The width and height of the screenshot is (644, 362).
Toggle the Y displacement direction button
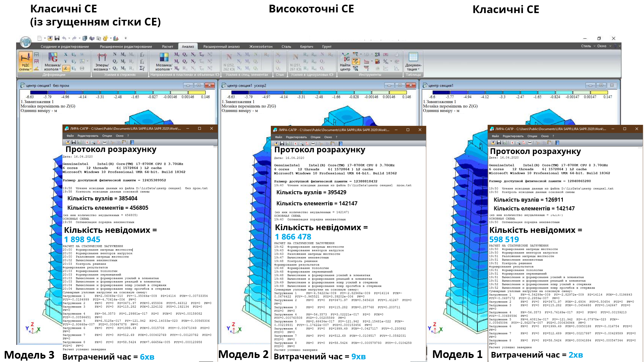click(x=66, y=61)
